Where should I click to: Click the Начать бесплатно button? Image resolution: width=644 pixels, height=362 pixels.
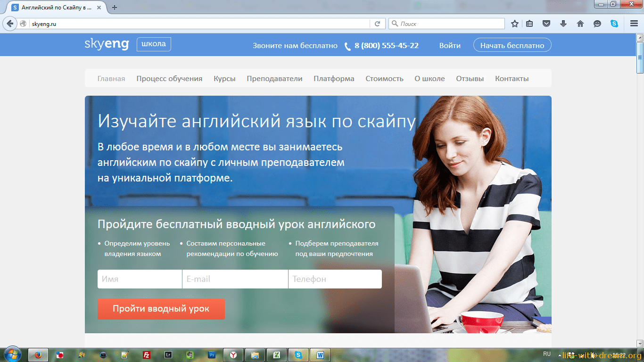pyautogui.click(x=512, y=45)
